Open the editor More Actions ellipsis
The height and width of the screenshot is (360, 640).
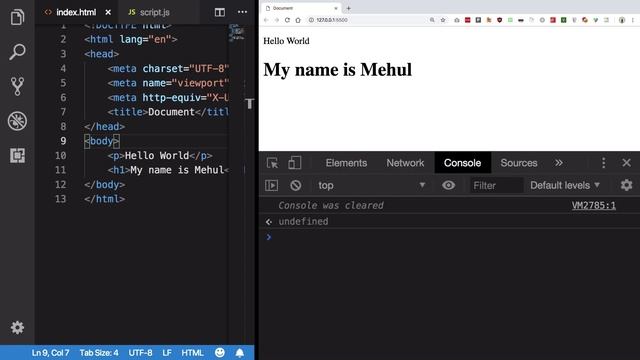pos(242,12)
